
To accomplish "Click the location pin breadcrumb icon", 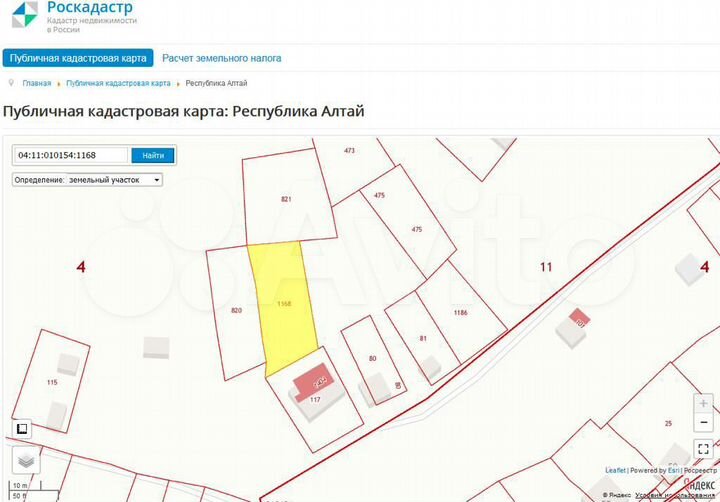I will tap(12, 83).
